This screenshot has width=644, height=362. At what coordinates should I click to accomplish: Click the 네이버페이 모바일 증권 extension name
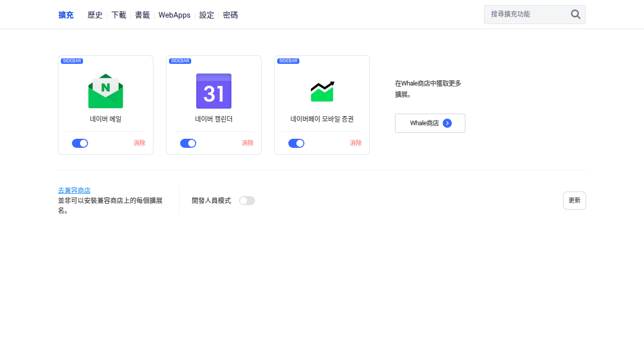click(322, 119)
